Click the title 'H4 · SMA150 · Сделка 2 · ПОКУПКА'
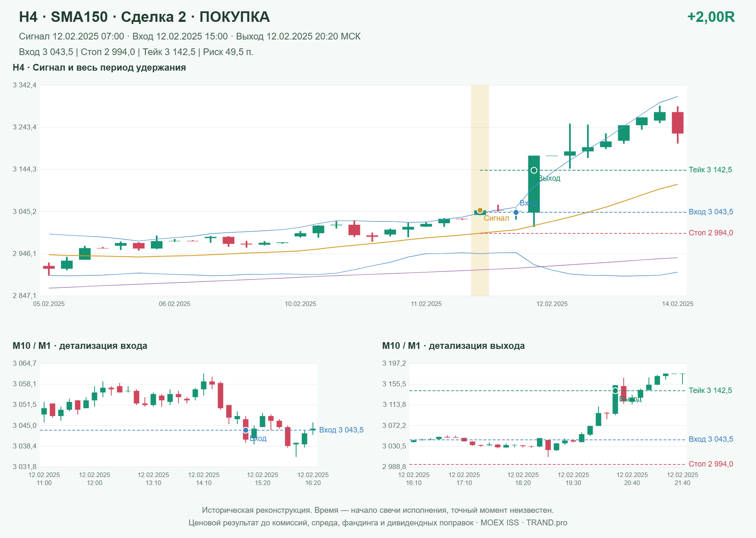The height and width of the screenshot is (538, 756). point(144,17)
